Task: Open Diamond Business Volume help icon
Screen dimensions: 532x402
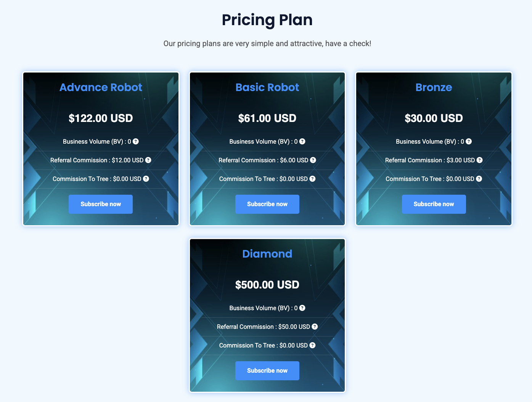Action: [x=302, y=308]
